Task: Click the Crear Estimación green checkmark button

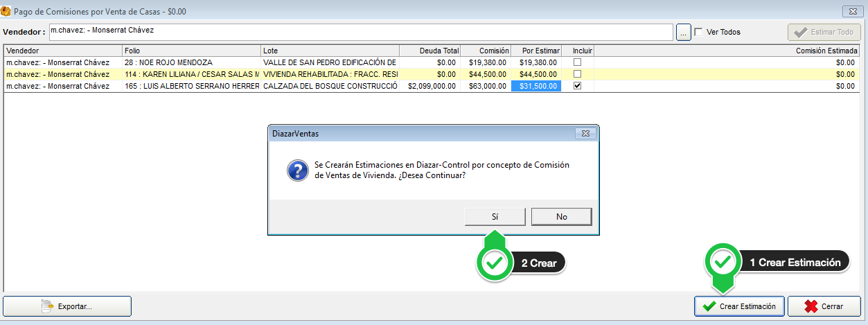Action: click(739, 306)
